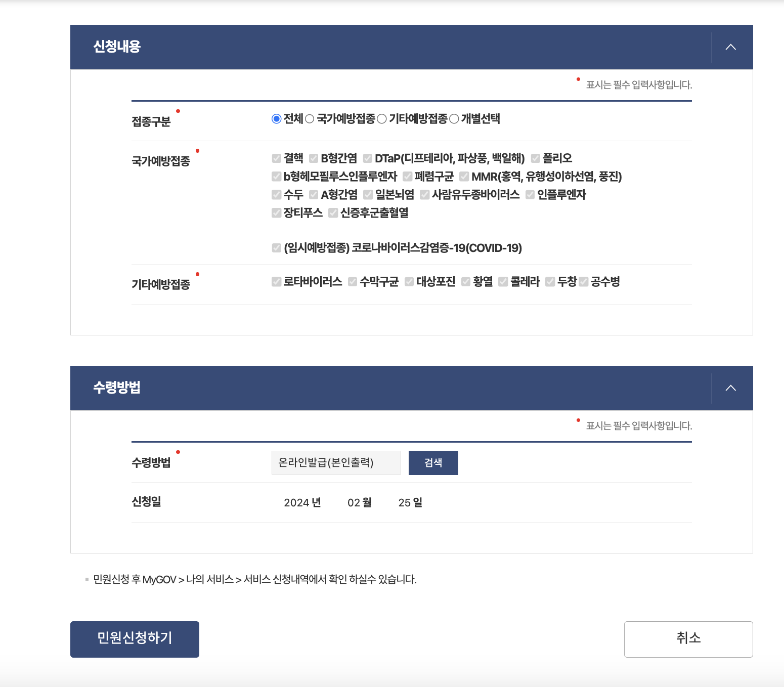Click the 온라인발급(본인출력) field
784x687 pixels.
click(x=335, y=462)
